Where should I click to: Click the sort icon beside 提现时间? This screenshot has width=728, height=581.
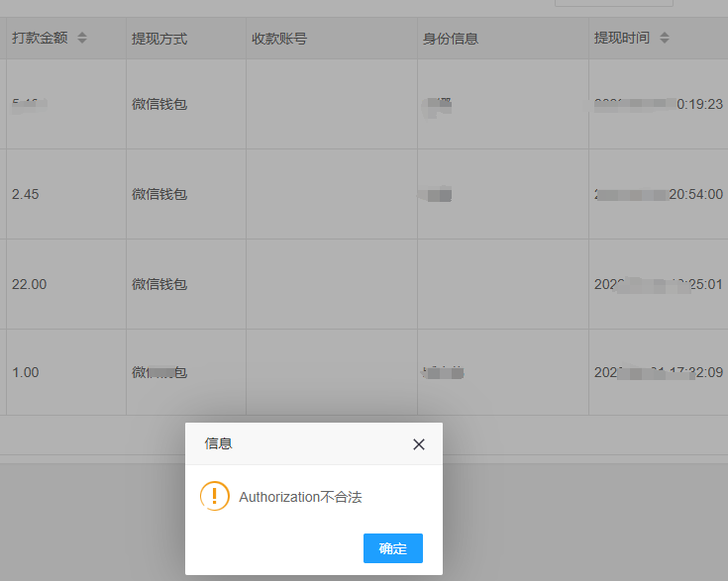tap(665, 38)
